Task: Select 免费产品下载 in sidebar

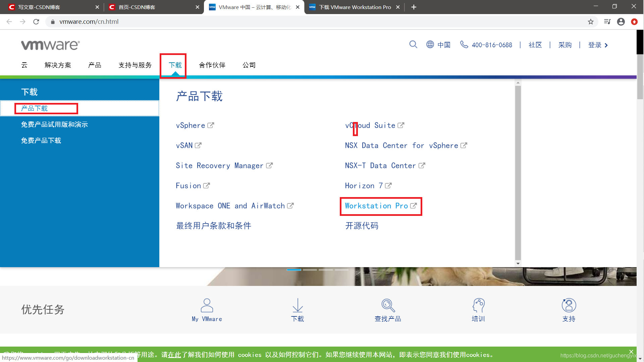Action: pos(41,140)
